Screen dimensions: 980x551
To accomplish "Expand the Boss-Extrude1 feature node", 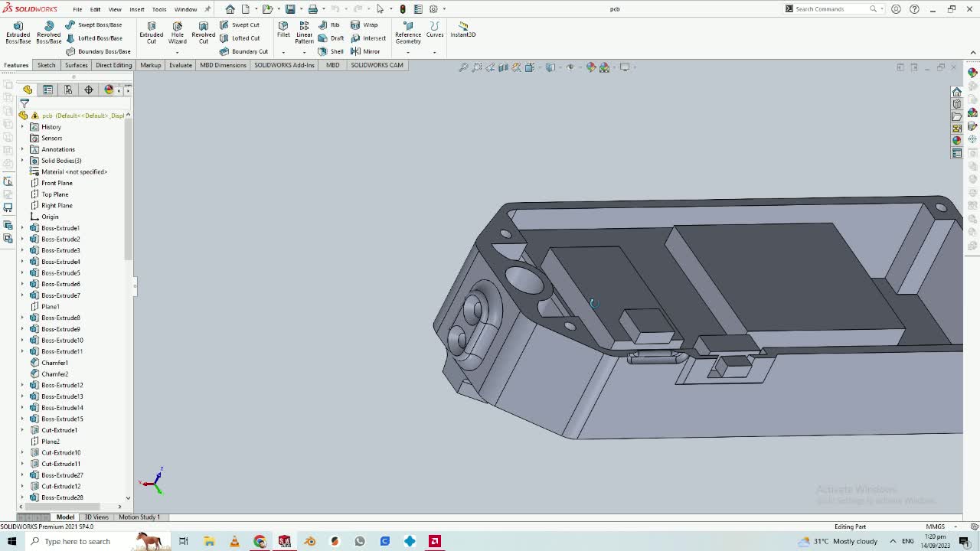I will [x=22, y=228].
